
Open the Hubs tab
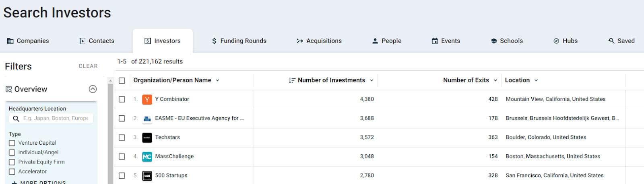(x=566, y=41)
